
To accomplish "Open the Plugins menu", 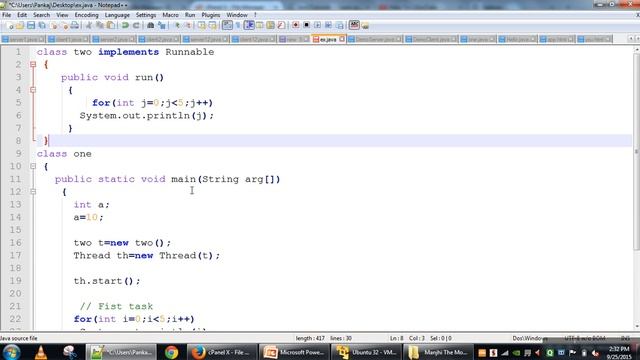I will coord(211,15).
